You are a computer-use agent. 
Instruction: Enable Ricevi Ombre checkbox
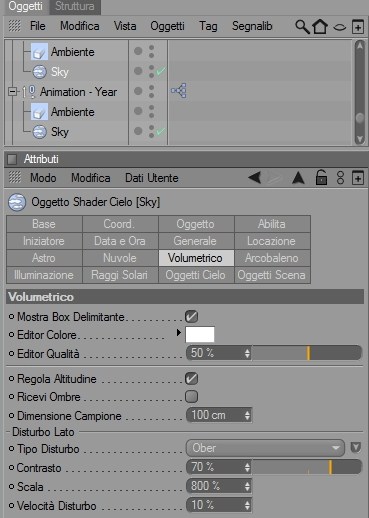(192, 397)
